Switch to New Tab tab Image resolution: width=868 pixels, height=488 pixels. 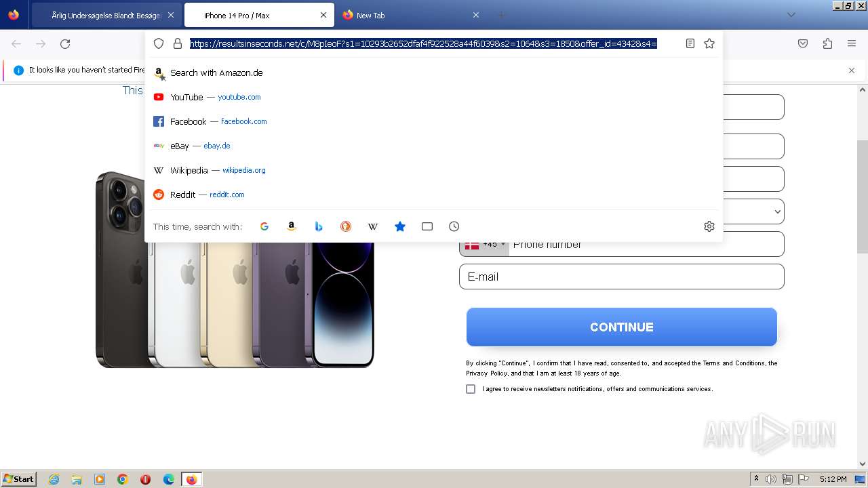pyautogui.click(x=412, y=15)
